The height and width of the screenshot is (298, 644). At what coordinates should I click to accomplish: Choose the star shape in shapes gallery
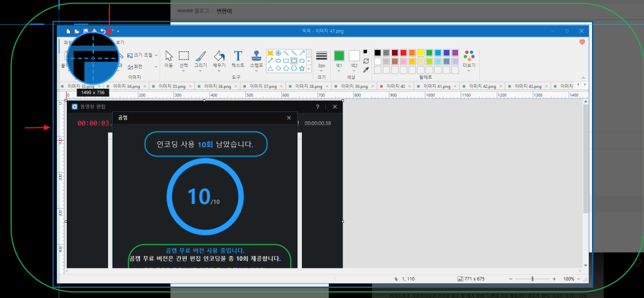point(302,68)
